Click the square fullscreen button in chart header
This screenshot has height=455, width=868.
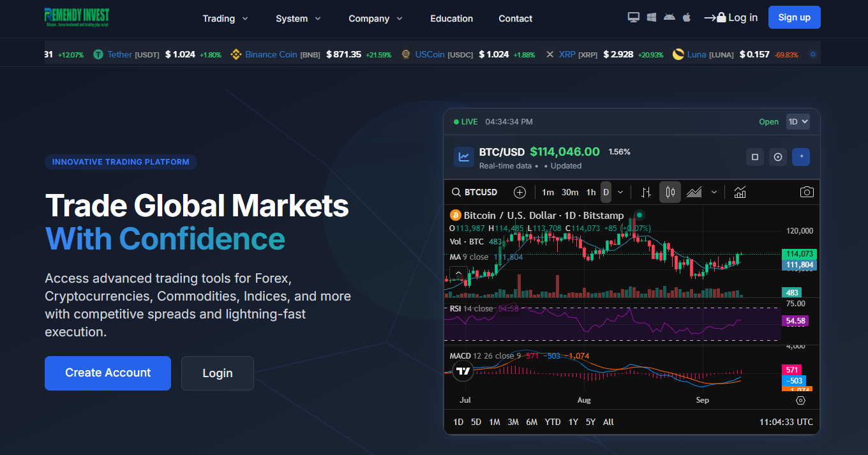click(755, 157)
